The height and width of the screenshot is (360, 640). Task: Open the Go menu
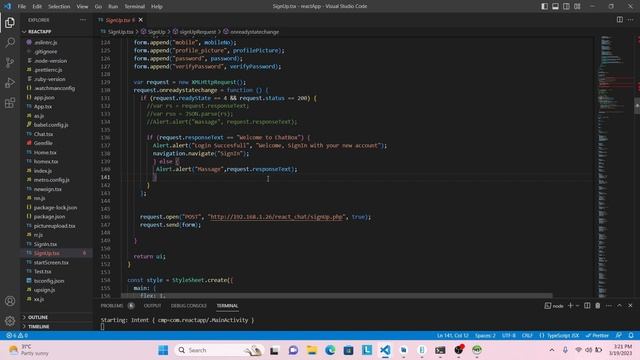coord(98,7)
